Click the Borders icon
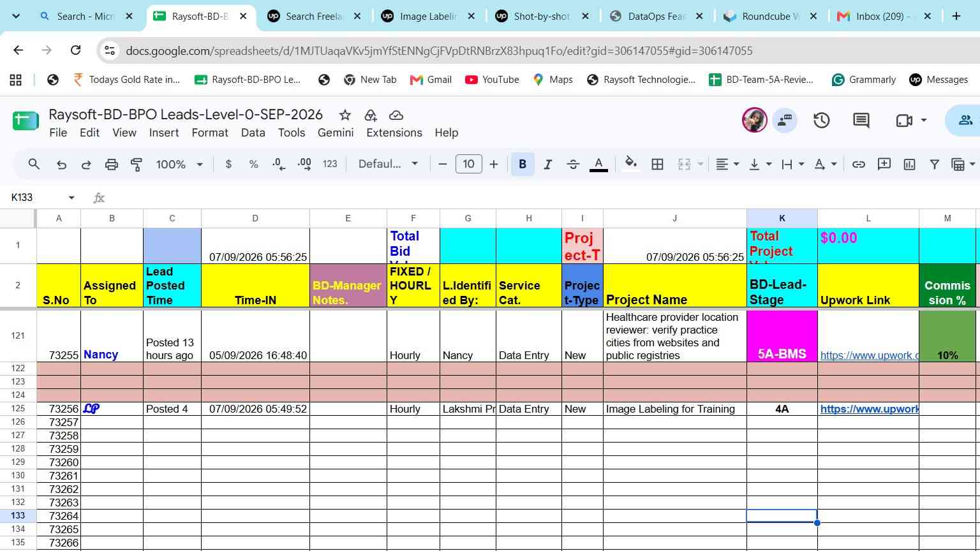Screen dimensions: 980x551 (657, 165)
